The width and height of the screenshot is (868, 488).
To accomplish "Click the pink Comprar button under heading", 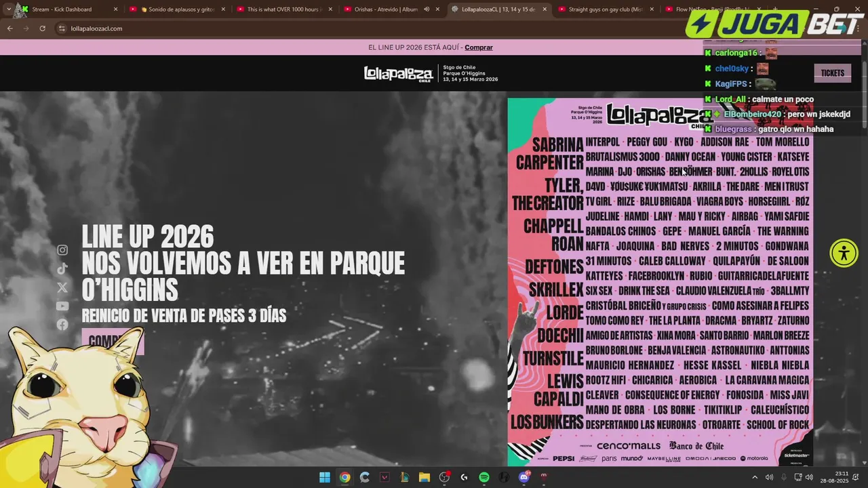I will 113,341.
